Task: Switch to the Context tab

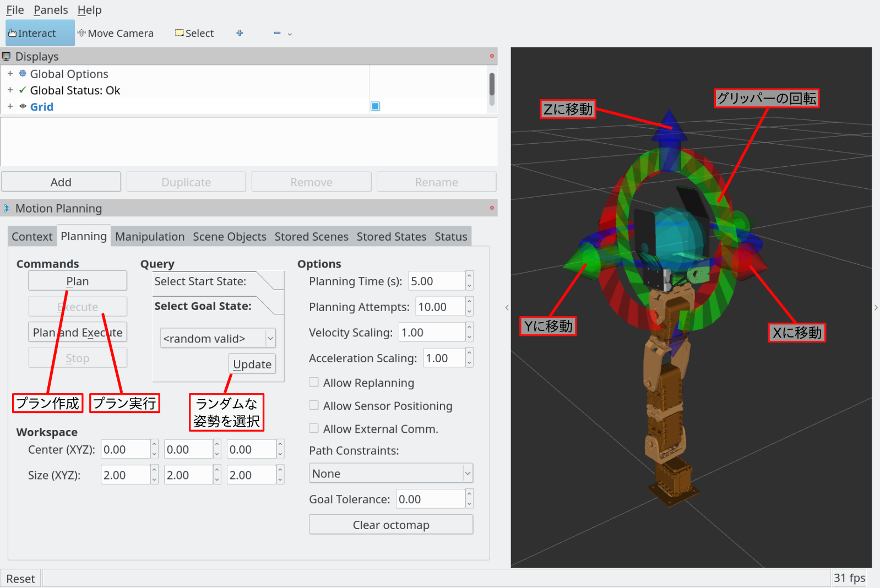Action: 32,237
